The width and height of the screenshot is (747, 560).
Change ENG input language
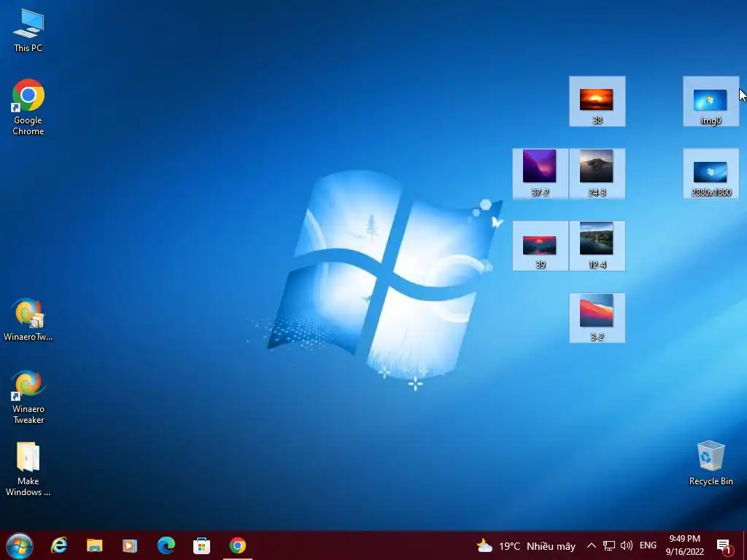[648, 545]
